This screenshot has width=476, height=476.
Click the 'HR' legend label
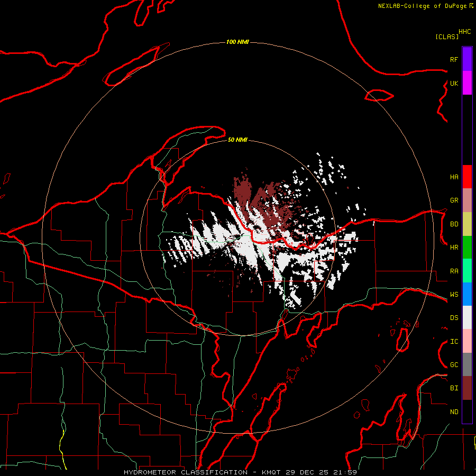pos(454,248)
